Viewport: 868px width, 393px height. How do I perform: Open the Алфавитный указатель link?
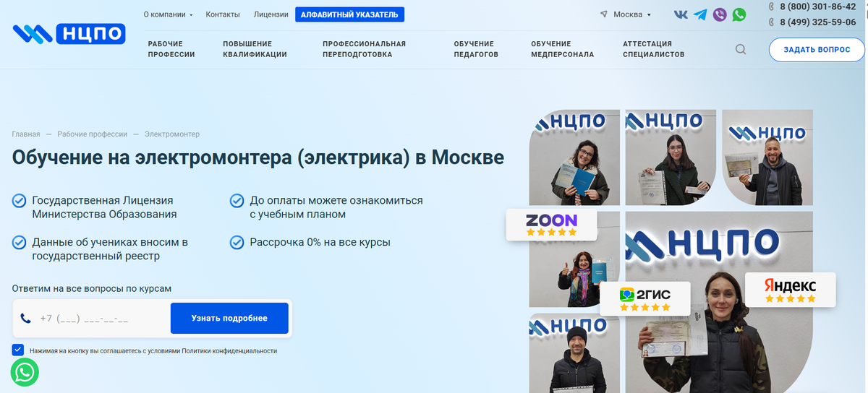tap(350, 14)
